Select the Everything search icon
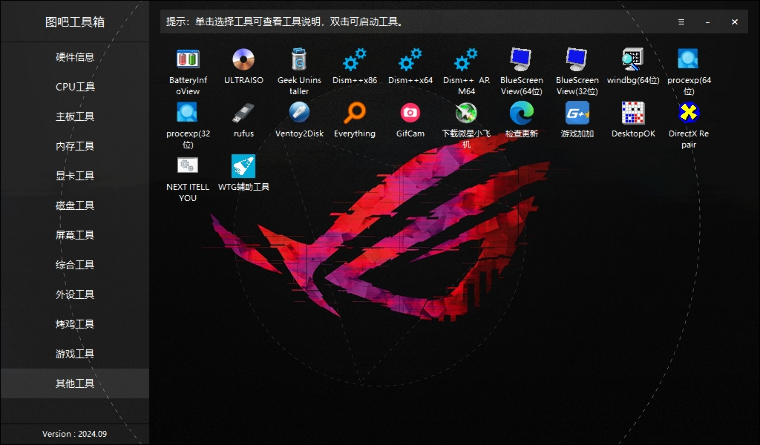Screen dimensions: 760x445 point(354,112)
